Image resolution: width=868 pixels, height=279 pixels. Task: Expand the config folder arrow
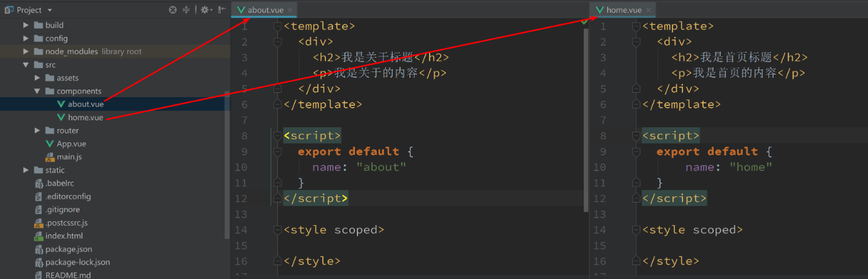(x=26, y=38)
